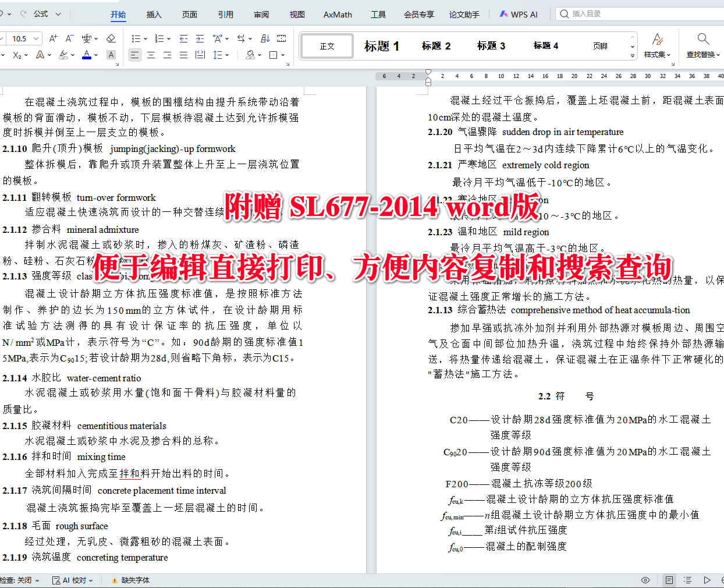724x588 pixels.
Task: Apply the 标题 3 style
Action: coord(491,46)
